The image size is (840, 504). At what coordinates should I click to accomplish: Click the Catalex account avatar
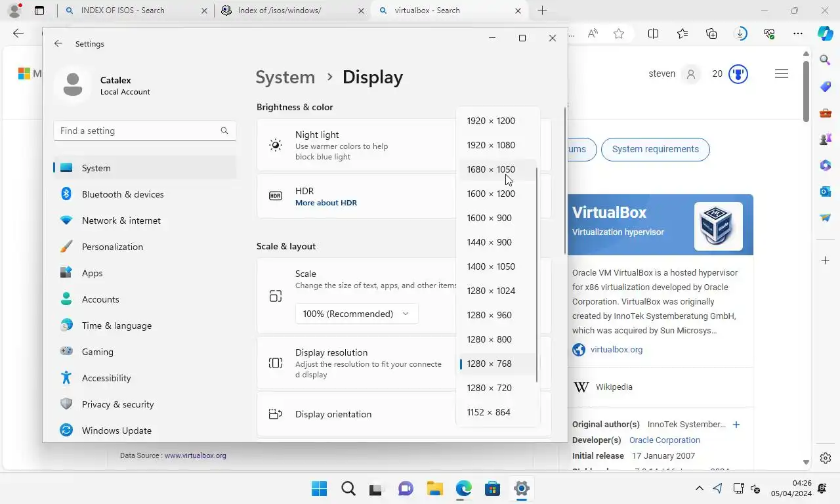73,85
